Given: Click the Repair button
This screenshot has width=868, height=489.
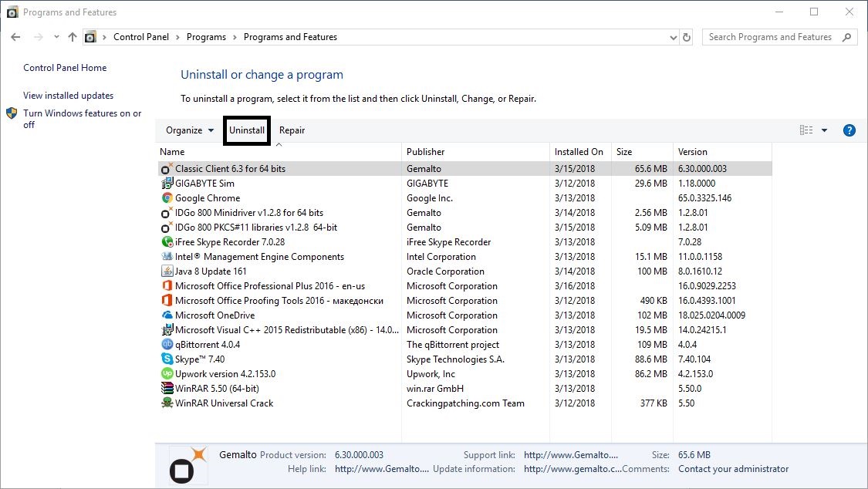Looking at the screenshot, I should click(292, 130).
